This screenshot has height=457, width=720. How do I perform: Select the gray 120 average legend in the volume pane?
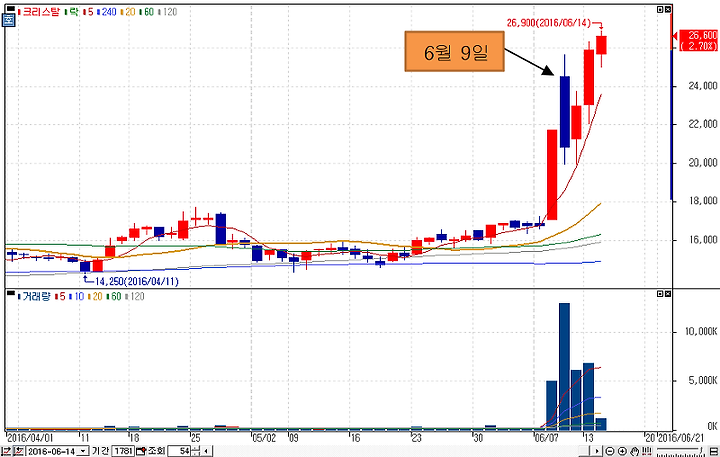click(x=135, y=296)
